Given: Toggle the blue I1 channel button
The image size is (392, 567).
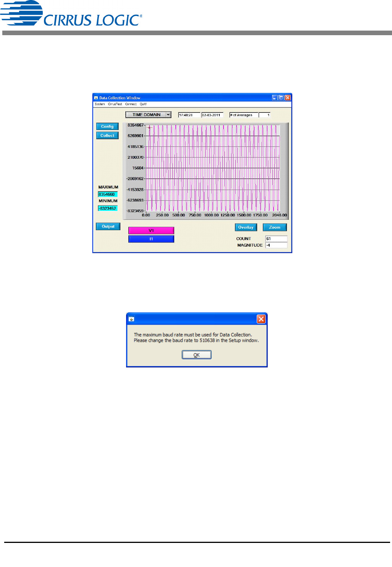Looking at the screenshot, I should click(151, 239).
